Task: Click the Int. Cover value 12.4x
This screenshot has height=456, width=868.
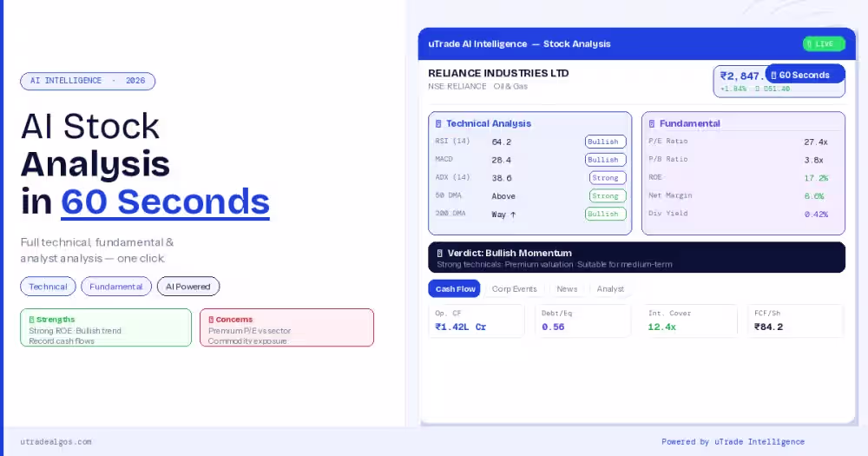Action: click(661, 327)
